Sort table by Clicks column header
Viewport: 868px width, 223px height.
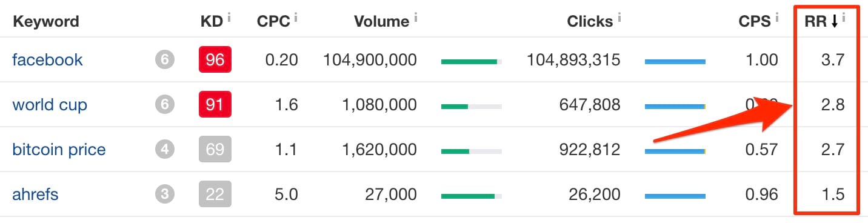coord(590,22)
